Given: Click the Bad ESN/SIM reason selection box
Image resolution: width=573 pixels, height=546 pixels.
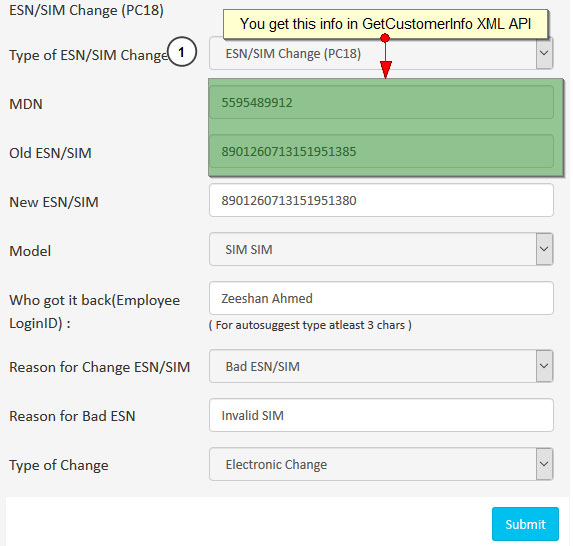Looking at the screenshot, I should coord(381,366).
